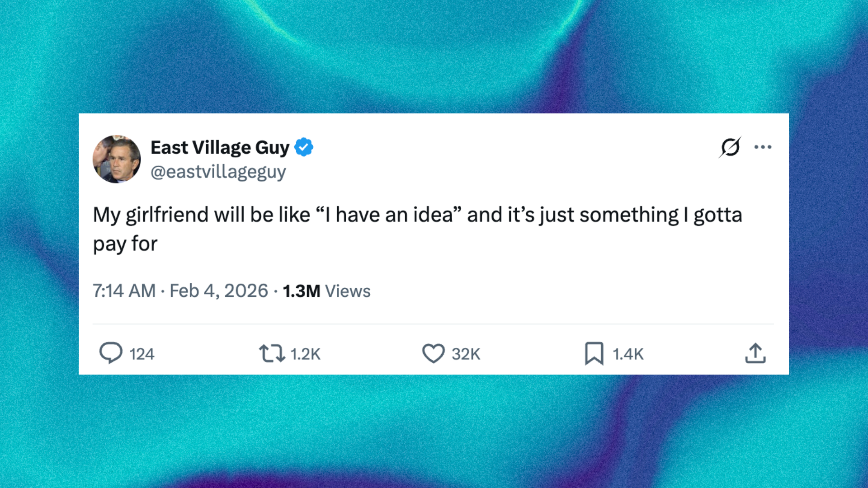Click the @eastvillageguy handle
The image size is (868, 488).
pos(218,172)
